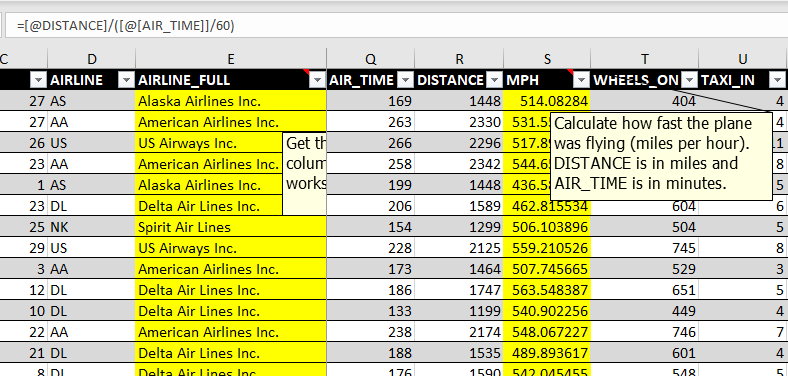Screen dimensions: 788x376
Task: Open the AIRLINE_FULL column filter dropdown
Action: pyautogui.click(x=318, y=80)
